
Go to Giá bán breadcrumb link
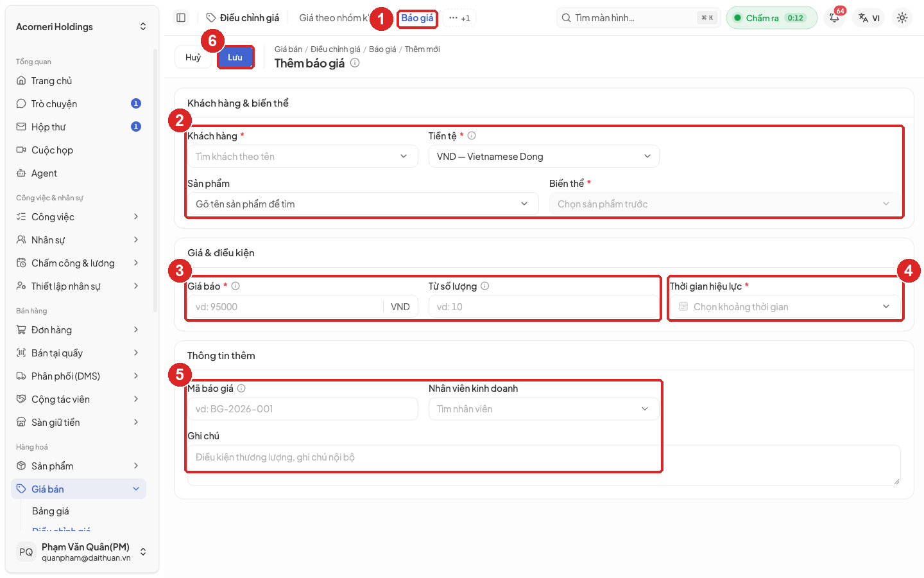pyautogui.click(x=288, y=49)
